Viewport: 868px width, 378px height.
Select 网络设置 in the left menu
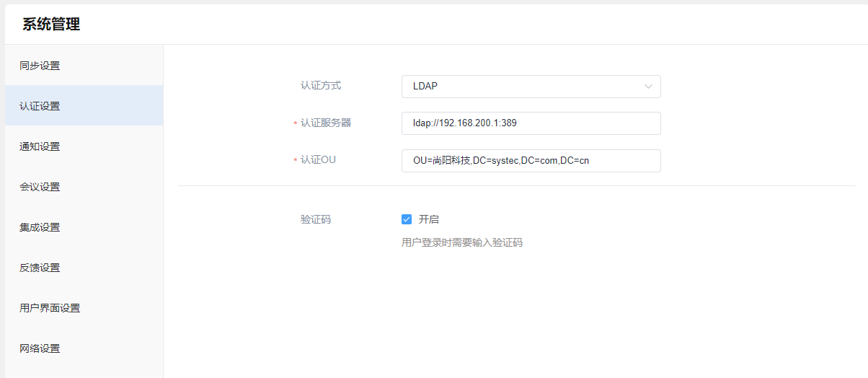click(40, 348)
